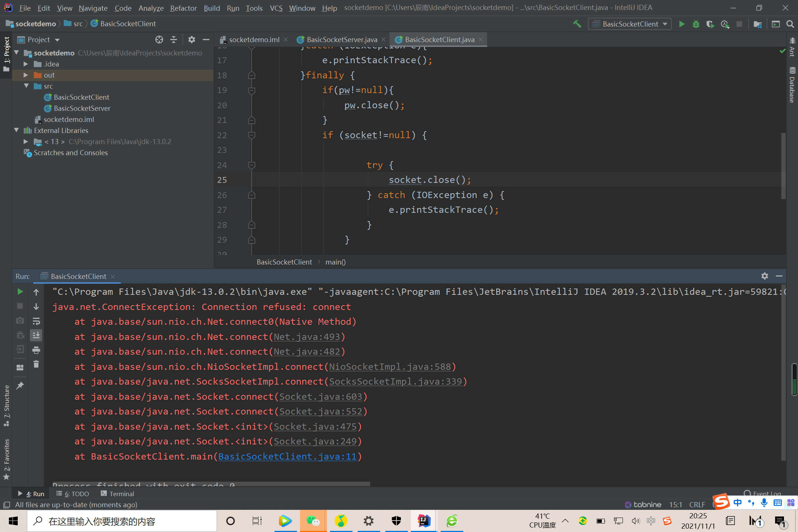The image size is (798, 532).
Task: Open Run panel settings gear
Action: (765, 276)
